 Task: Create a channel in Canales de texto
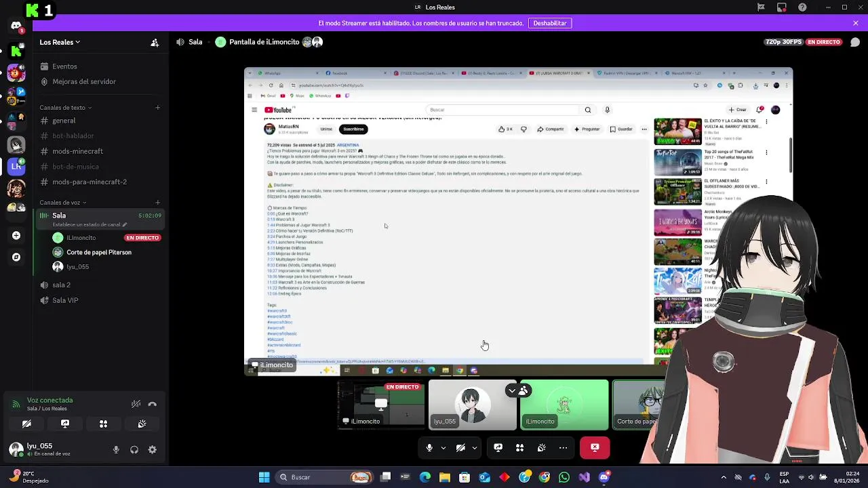click(158, 108)
